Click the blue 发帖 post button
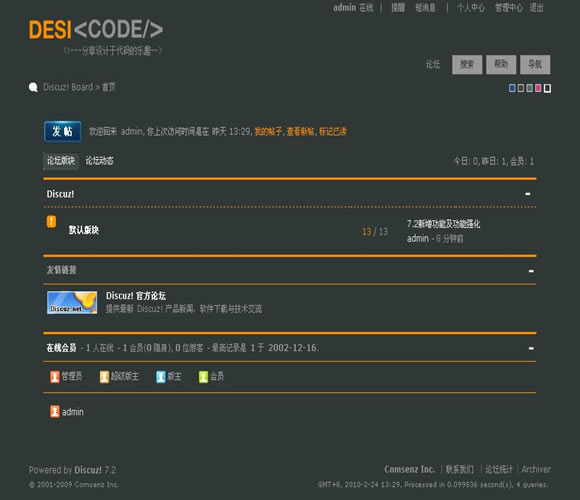This screenshot has width=580, height=500. (x=63, y=131)
